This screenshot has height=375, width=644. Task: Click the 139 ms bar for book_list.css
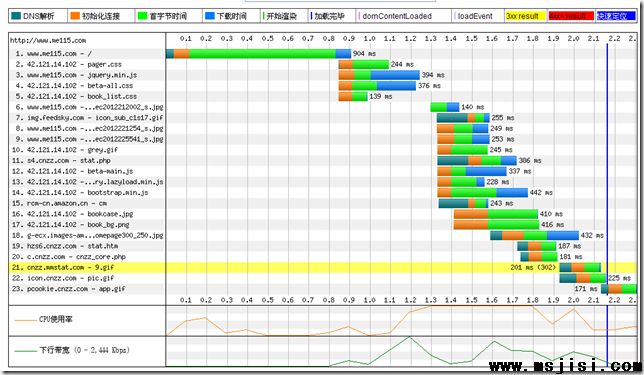coord(353,96)
